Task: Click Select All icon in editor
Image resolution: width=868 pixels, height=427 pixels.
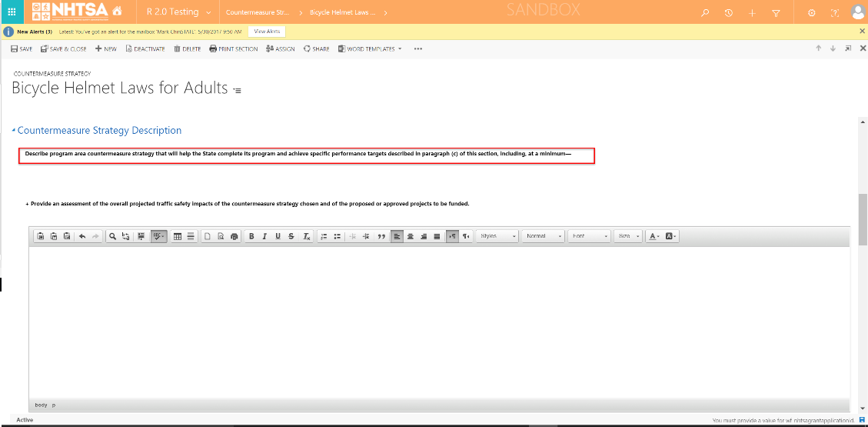Action: point(141,236)
